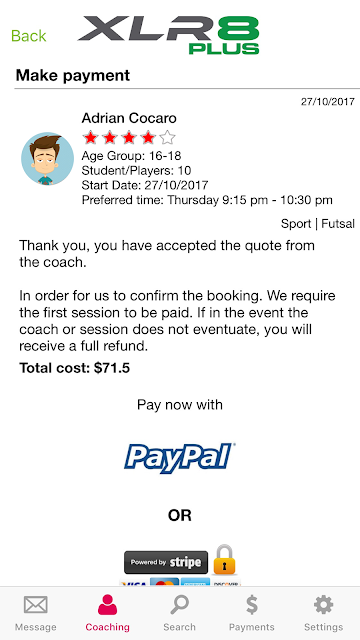Click the XLR8 Plus logo
This screenshot has width=360, height=640.
(169, 35)
